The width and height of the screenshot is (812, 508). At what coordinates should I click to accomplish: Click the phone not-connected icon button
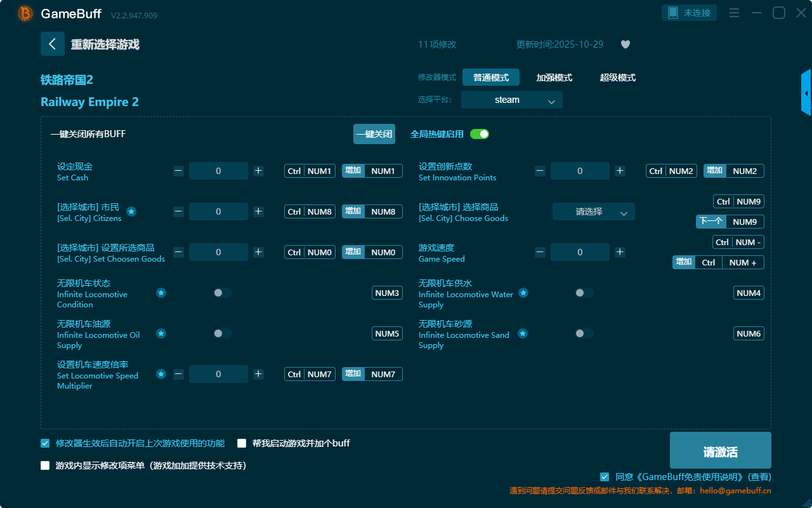pos(689,13)
